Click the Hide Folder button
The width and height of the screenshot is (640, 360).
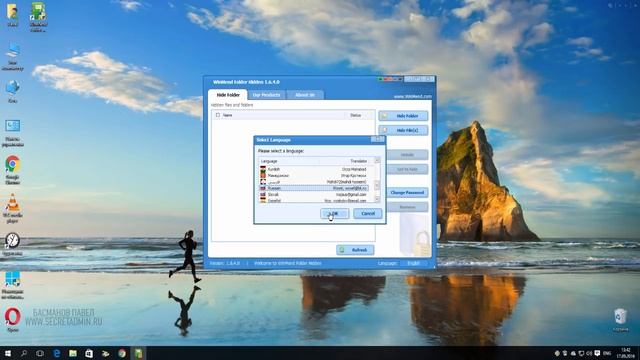403,116
